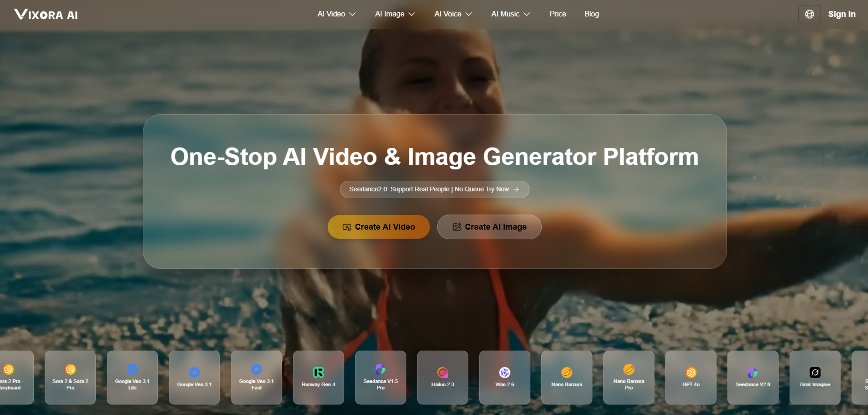Expand the AI Music chevron
868x415 pixels.
[527, 14]
